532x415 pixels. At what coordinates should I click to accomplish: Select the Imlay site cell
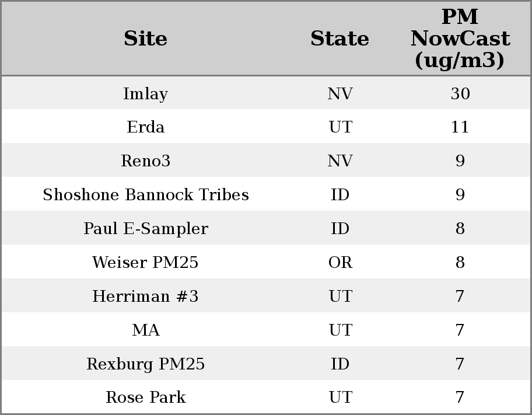146,93
